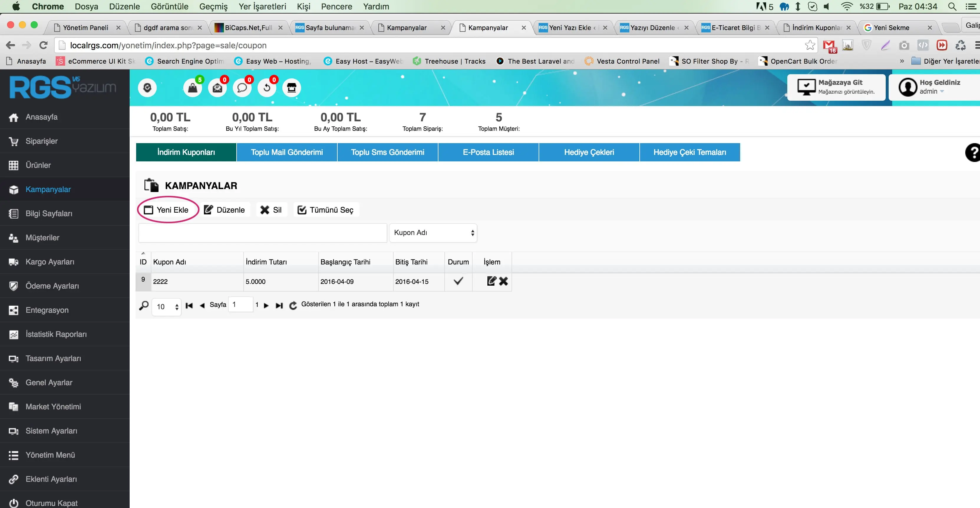This screenshot has height=508, width=980.
Task: Click the coupon search text field
Action: (x=263, y=233)
